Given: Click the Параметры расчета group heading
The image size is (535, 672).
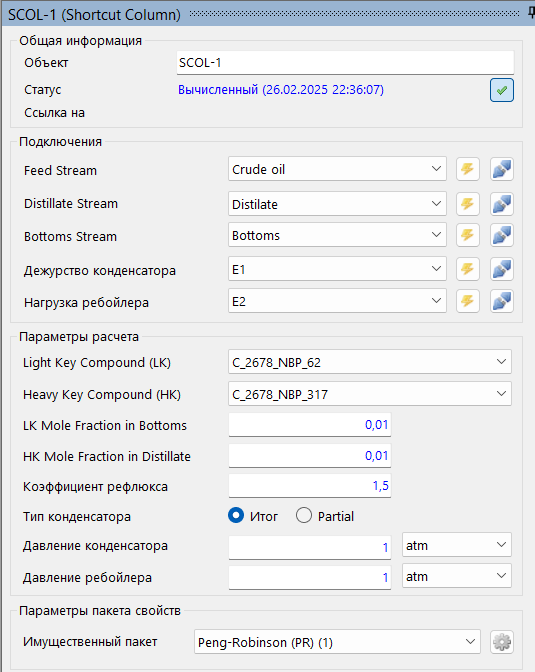Looking at the screenshot, I should [x=79, y=337].
